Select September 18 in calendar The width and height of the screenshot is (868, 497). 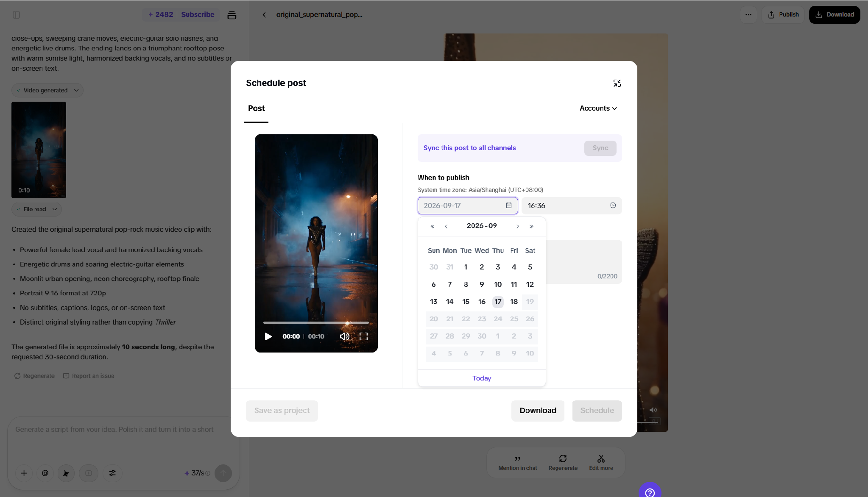click(x=514, y=302)
